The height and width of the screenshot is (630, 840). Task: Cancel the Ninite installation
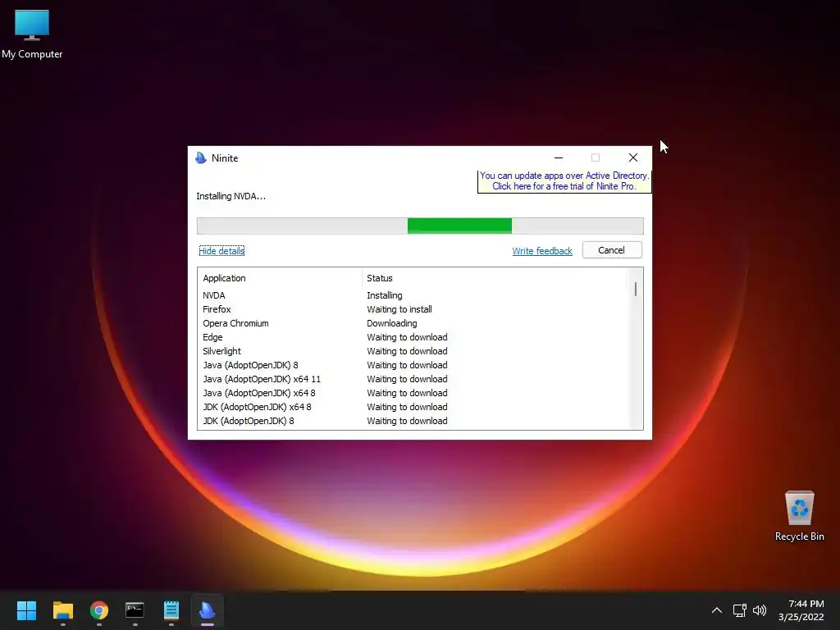612,250
